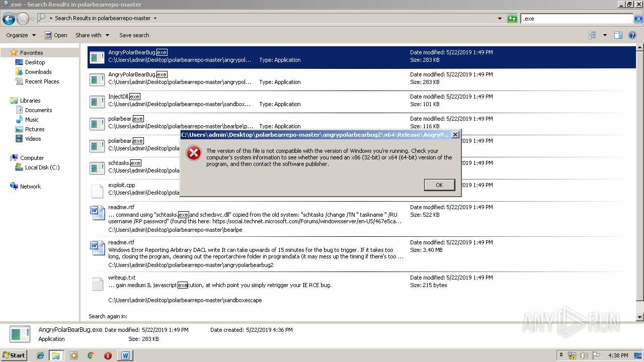Open the Music library
This screenshot has width=644, height=362.
(32, 120)
